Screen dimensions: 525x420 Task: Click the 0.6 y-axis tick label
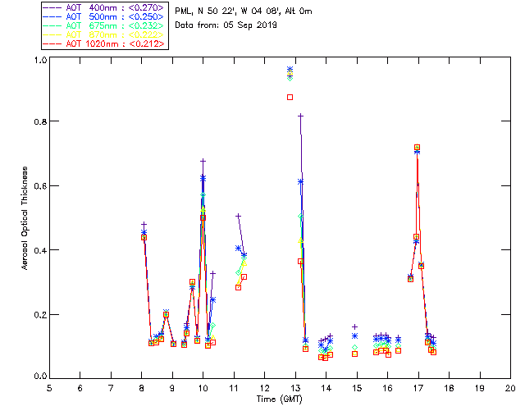point(40,186)
